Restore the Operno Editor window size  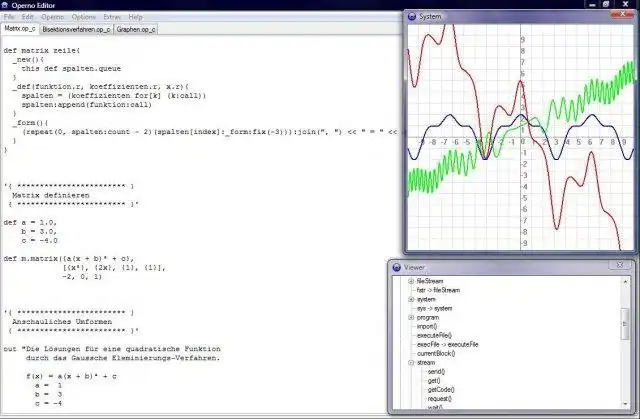[x=606, y=4]
